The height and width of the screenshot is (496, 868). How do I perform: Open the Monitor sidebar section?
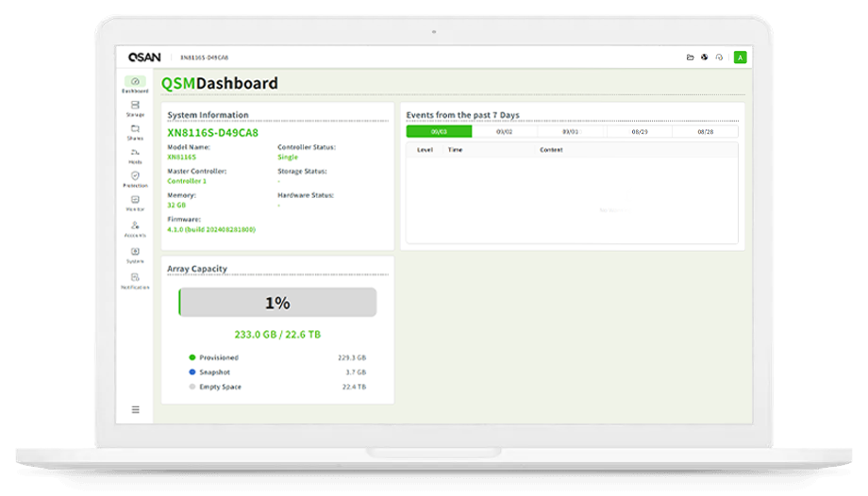click(135, 203)
